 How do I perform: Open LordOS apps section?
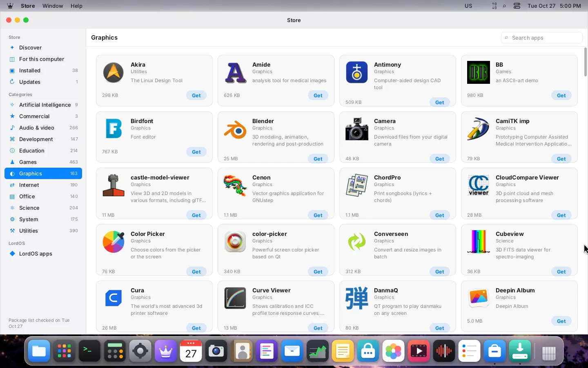(x=43, y=254)
